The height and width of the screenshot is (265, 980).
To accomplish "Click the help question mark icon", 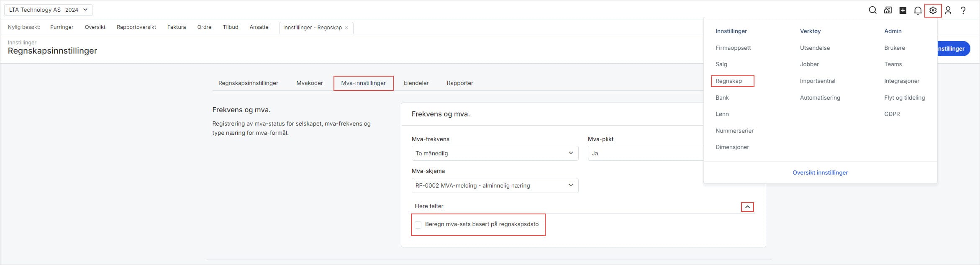I will pos(963,10).
